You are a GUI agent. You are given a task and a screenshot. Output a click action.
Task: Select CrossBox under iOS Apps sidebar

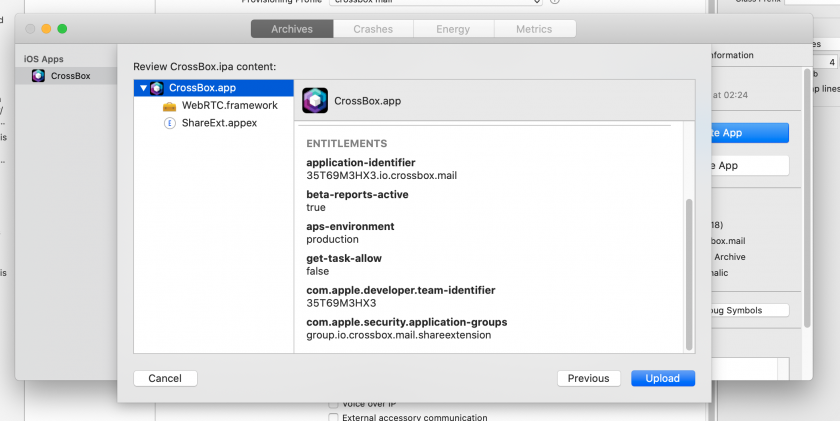pos(66,76)
